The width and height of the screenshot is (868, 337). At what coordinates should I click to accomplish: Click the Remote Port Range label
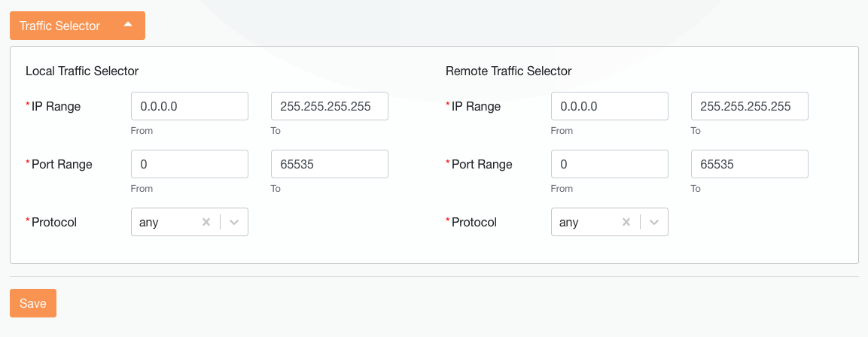[482, 164]
